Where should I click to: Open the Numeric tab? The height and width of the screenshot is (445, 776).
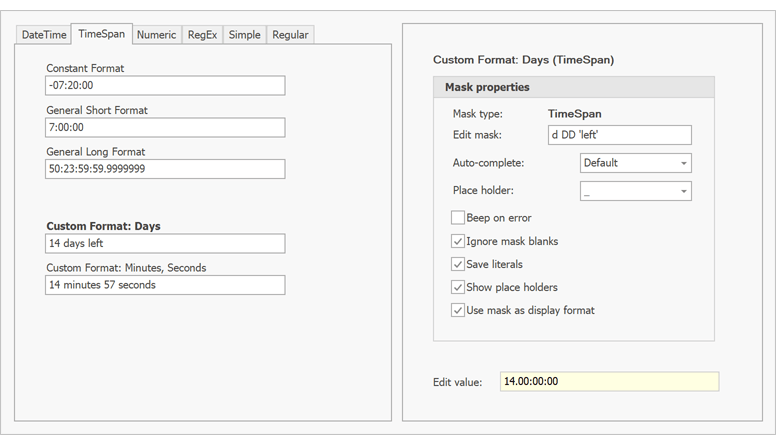[x=156, y=35]
